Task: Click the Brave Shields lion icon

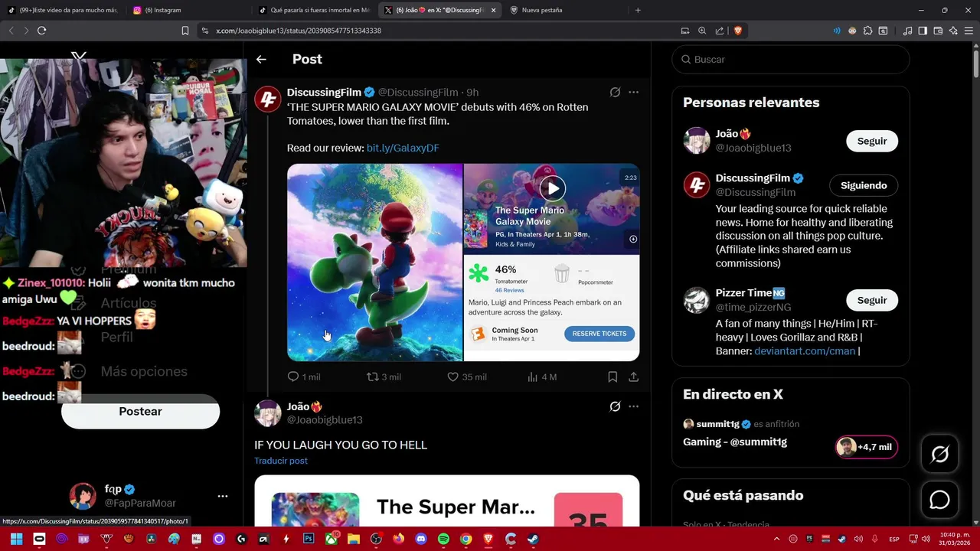Action: (x=738, y=31)
